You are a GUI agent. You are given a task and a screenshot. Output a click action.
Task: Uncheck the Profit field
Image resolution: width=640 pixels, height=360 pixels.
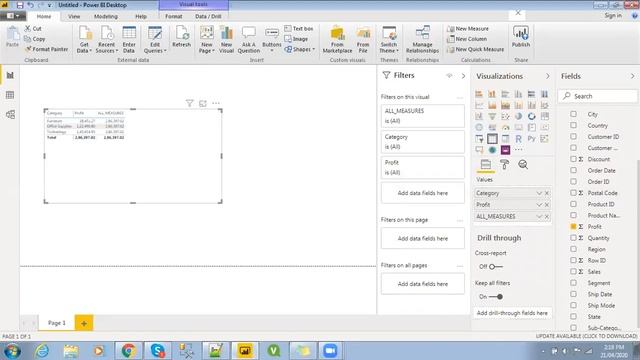(x=573, y=226)
